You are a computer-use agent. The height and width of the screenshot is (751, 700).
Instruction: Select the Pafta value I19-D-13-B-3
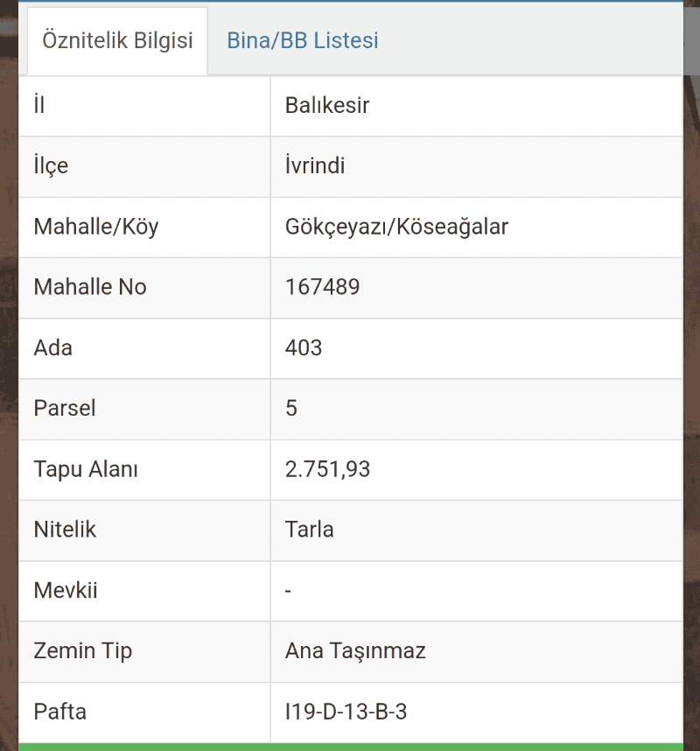tap(346, 712)
